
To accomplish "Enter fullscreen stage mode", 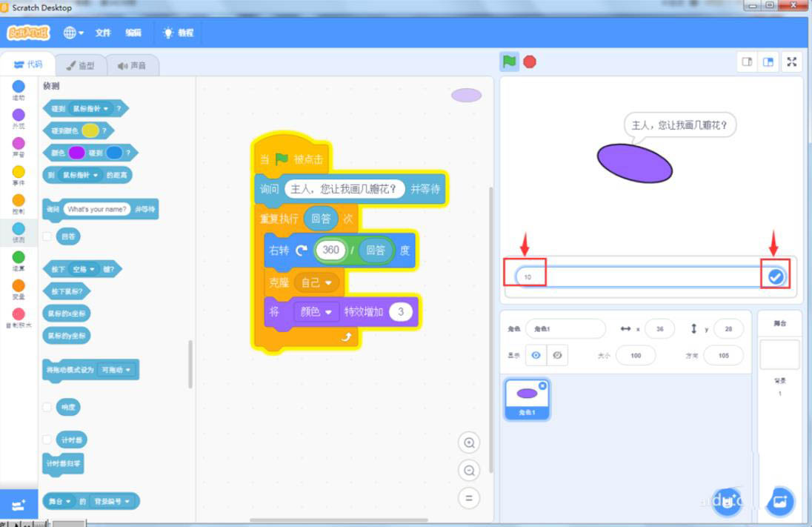I will coord(791,62).
